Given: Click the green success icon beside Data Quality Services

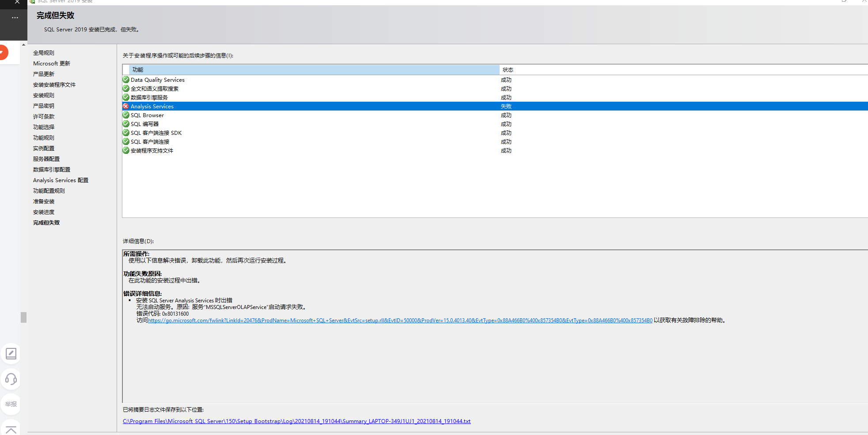Looking at the screenshot, I should click(x=125, y=80).
